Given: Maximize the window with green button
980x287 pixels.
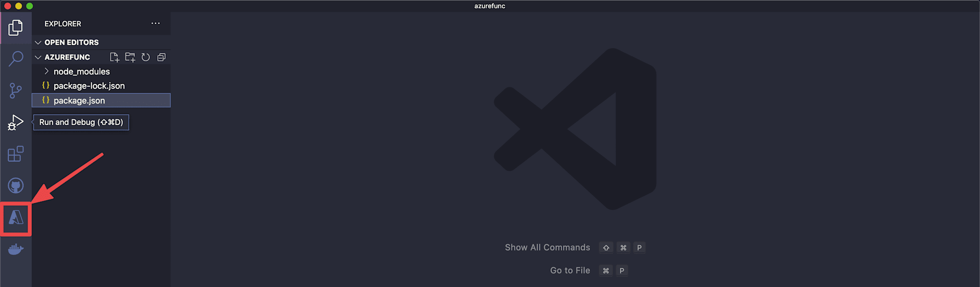Looking at the screenshot, I should click(x=29, y=6).
